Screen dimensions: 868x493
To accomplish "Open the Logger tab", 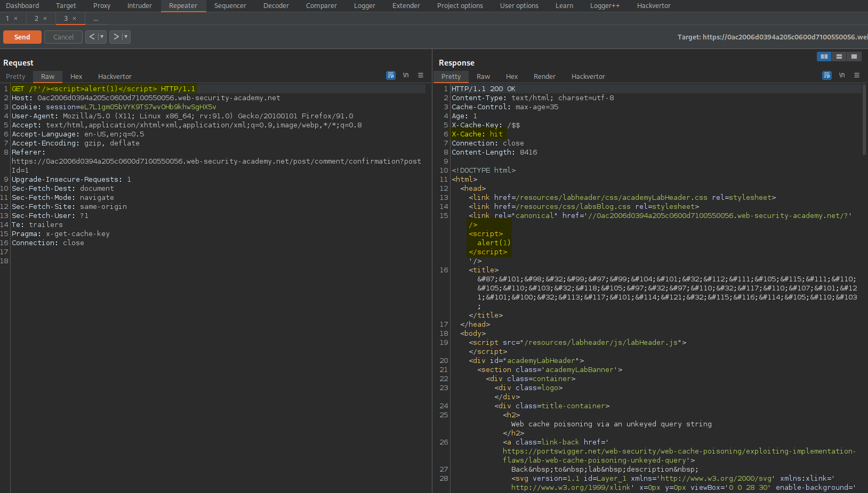I will tap(365, 6).
